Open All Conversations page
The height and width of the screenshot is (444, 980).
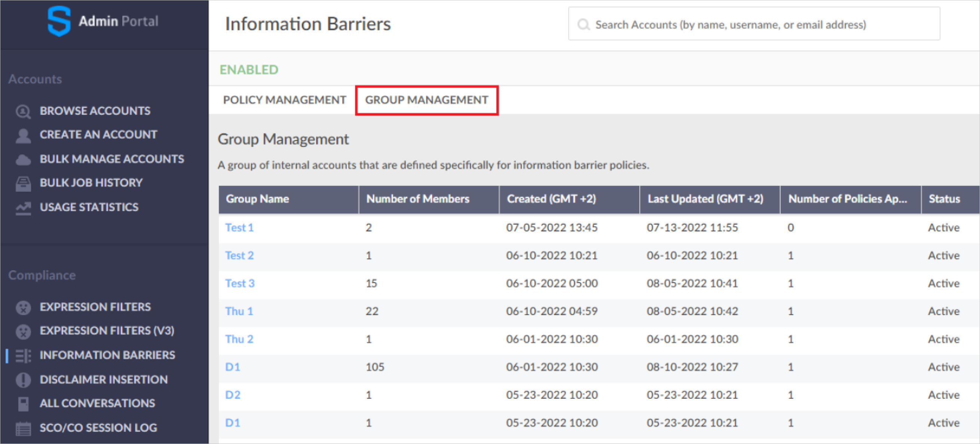tap(97, 403)
